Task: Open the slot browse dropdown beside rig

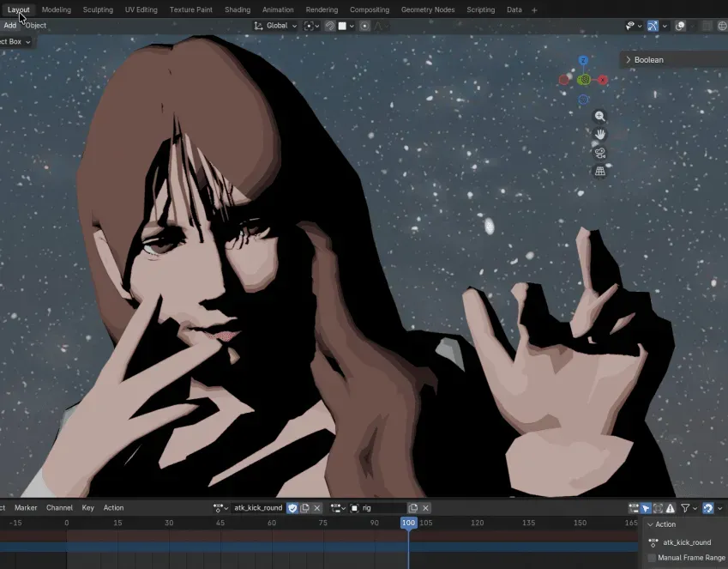Action: (x=339, y=508)
